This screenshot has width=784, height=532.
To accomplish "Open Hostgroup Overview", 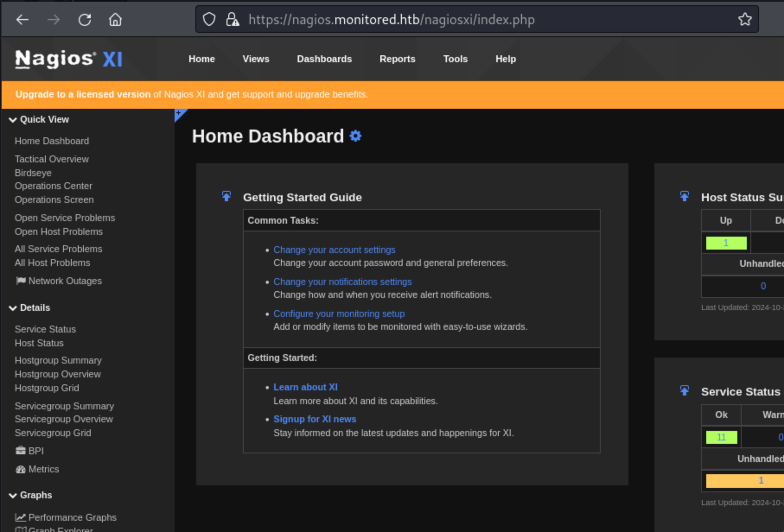I will click(x=58, y=374).
